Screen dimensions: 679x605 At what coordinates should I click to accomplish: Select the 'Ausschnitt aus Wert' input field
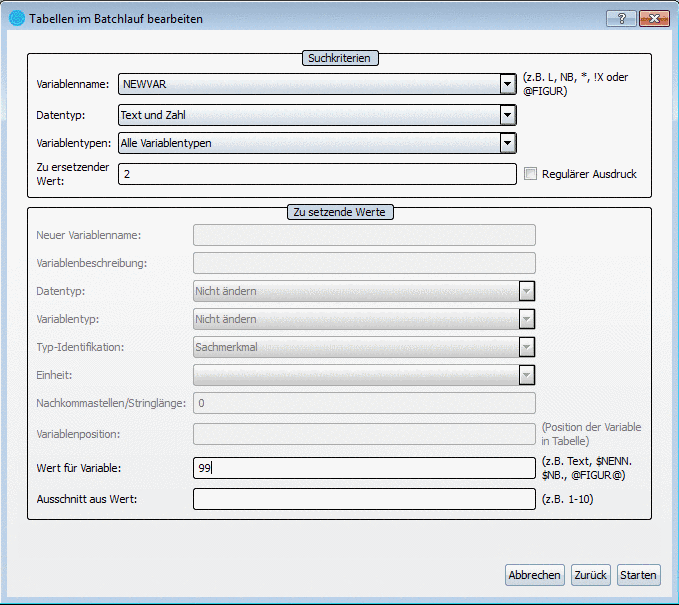[364, 498]
